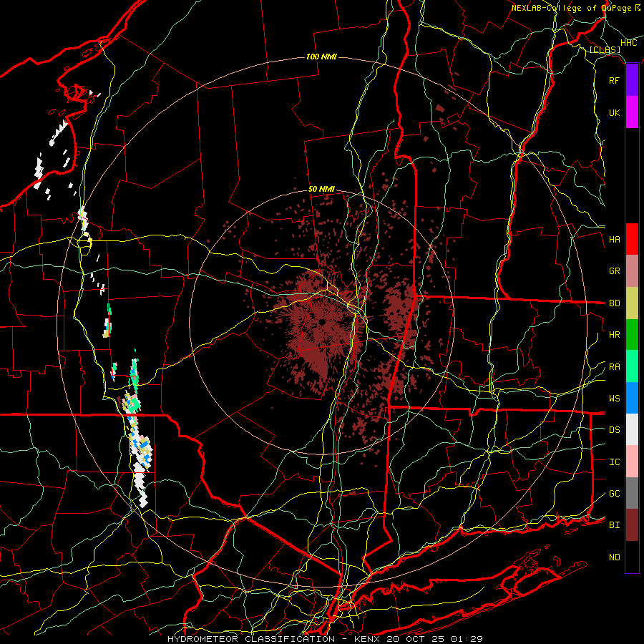The height and width of the screenshot is (644, 644).
Task: Click the IC light pink legend swatch
Action: [632, 462]
